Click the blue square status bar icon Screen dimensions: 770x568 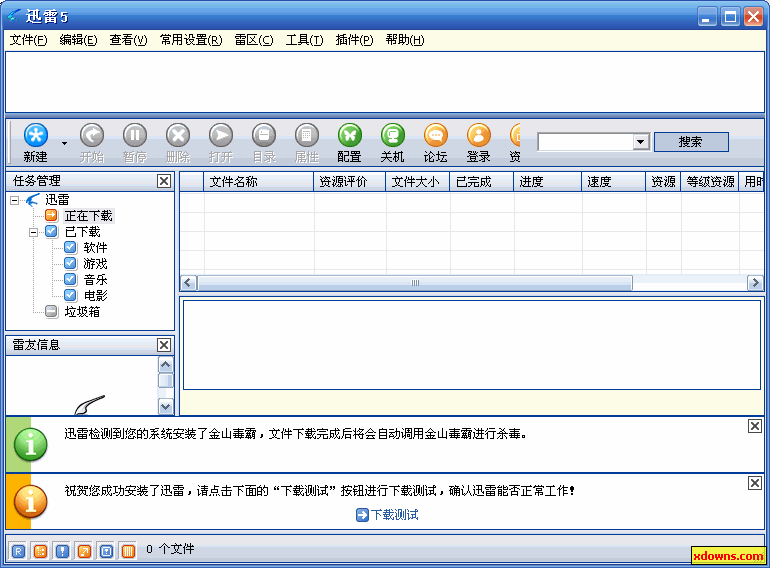[107, 551]
